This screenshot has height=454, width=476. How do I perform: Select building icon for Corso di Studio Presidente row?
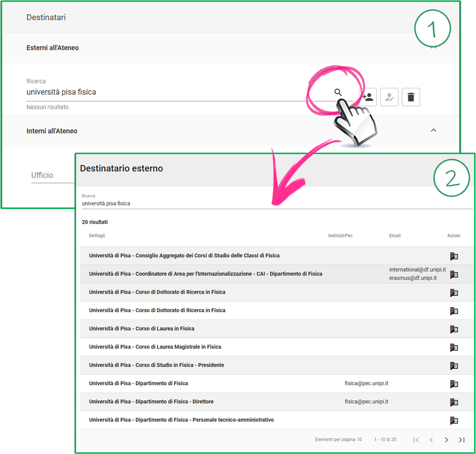pos(454,366)
